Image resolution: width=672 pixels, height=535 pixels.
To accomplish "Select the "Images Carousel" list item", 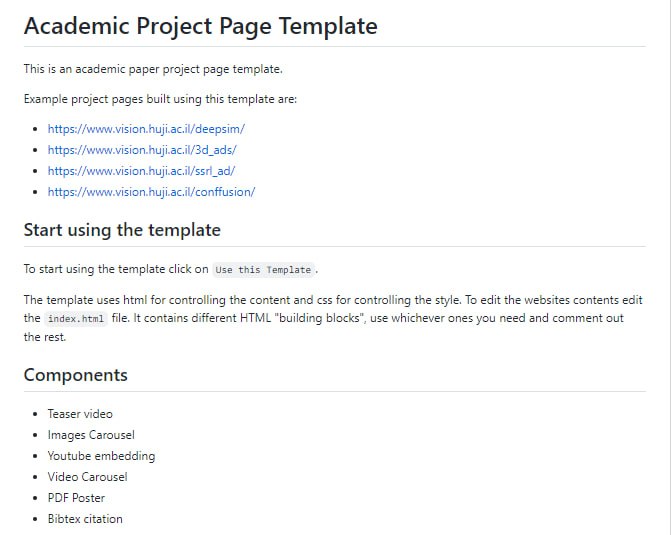I will tap(91, 435).
